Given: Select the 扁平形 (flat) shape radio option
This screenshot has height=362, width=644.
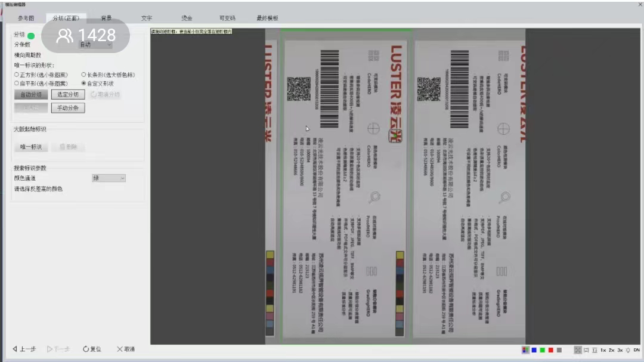Looking at the screenshot, I should point(17,83).
